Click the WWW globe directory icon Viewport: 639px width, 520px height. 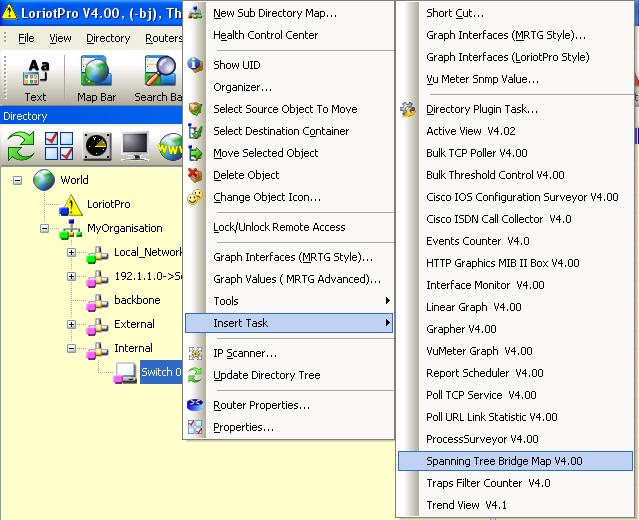(170, 147)
